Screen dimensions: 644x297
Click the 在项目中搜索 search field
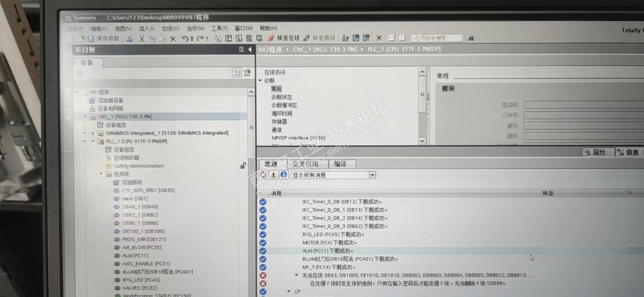(436, 38)
